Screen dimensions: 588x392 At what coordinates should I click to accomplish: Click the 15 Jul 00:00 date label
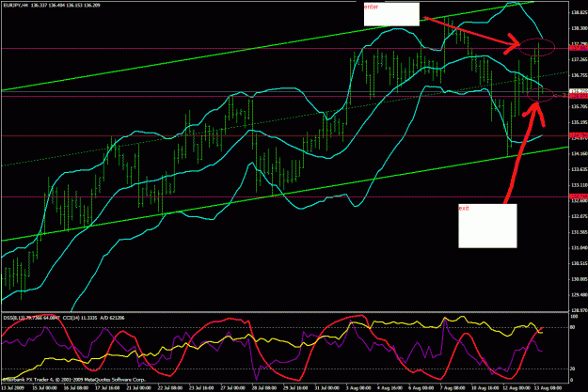[x=45, y=388]
